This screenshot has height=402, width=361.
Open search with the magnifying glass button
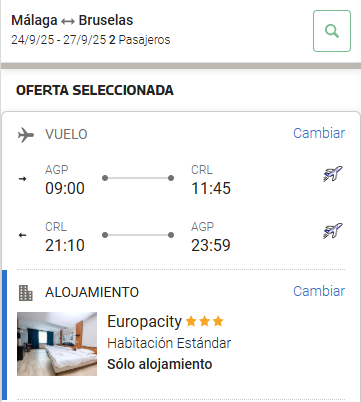[332, 31]
